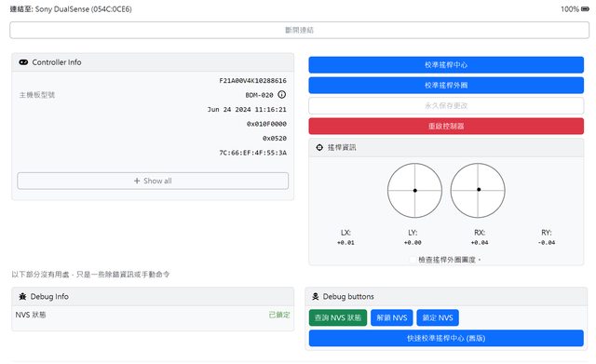Click the right joystick position circle
Image resolution: width=596 pixels, height=364 pixels.
coord(478,190)
